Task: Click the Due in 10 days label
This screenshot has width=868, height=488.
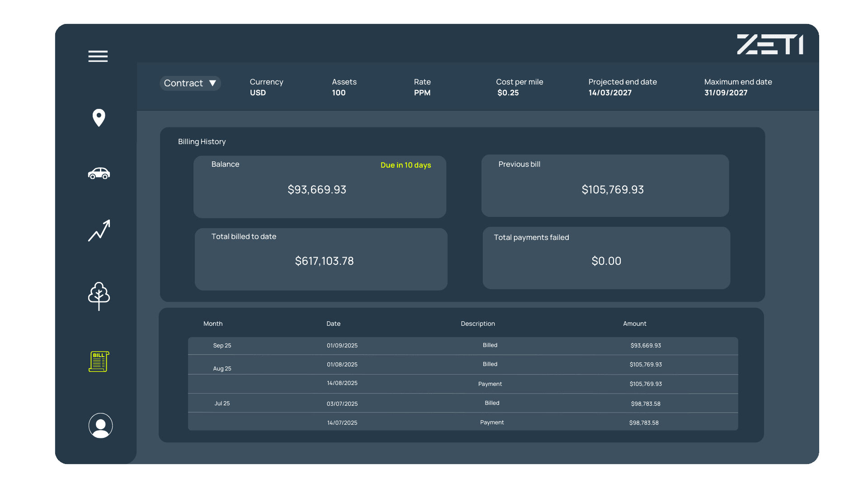Action: coord(406,165)
